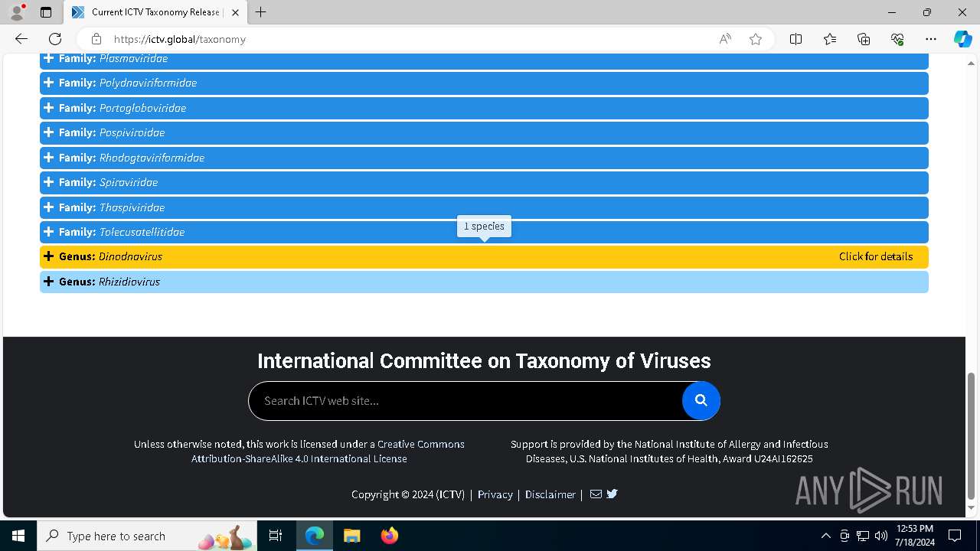The height and width of the screenshot is (551, 980).
Task: Expand the Portogloboviridae family plus icon
Action: [49, 108]
